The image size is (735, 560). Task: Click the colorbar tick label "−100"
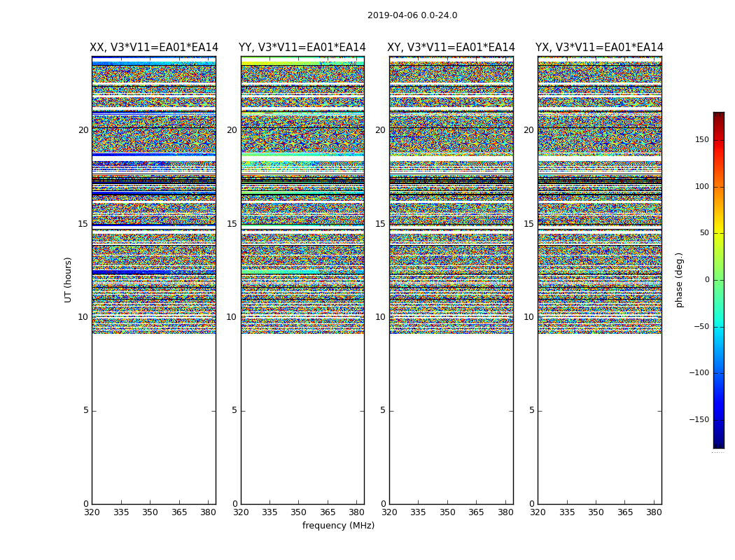coord(699,373)
